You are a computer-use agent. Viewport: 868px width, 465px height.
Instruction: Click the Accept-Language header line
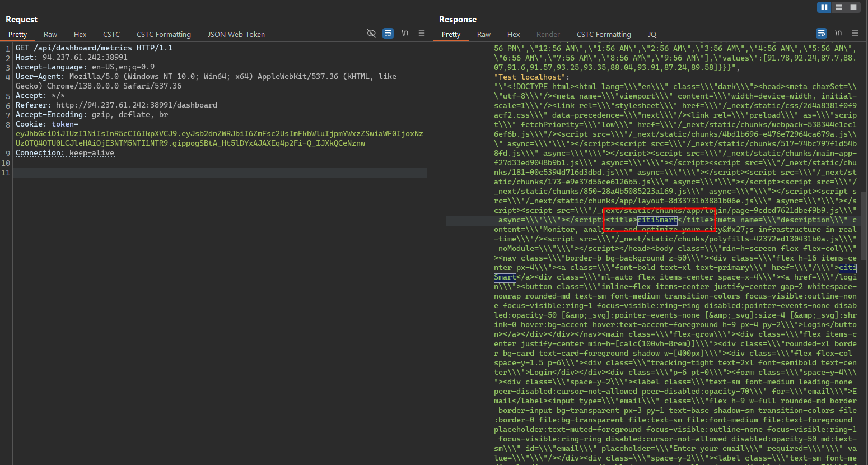[85, 67]
